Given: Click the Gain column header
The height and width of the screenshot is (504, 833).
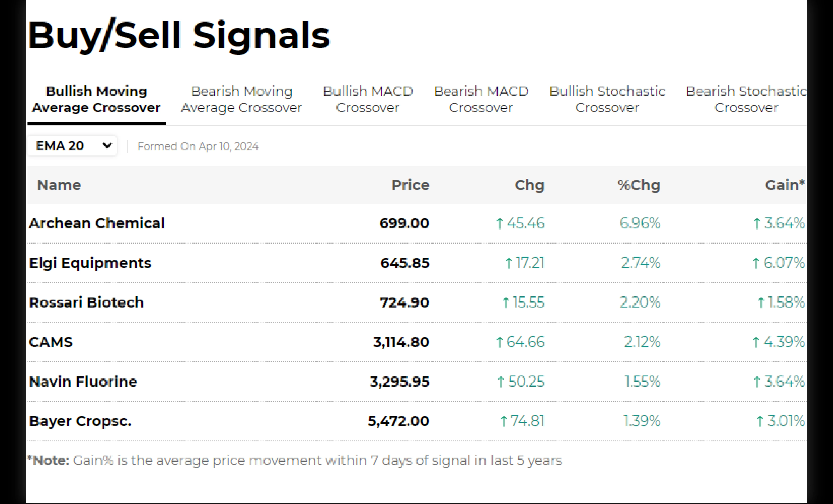Looking at the screenshot, I should [x=784, y=185].
